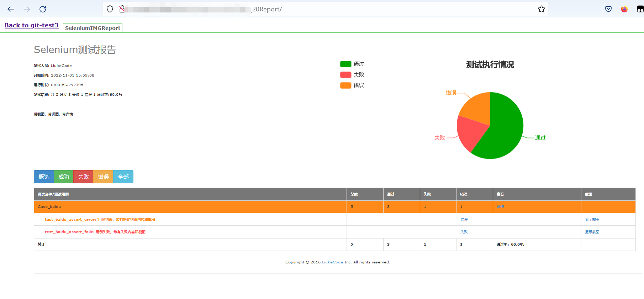Image resolution: width=644 pixels, height=299 pixels.
Task: Select the SeleniumIMGReport tab
Action: (93, 28)
